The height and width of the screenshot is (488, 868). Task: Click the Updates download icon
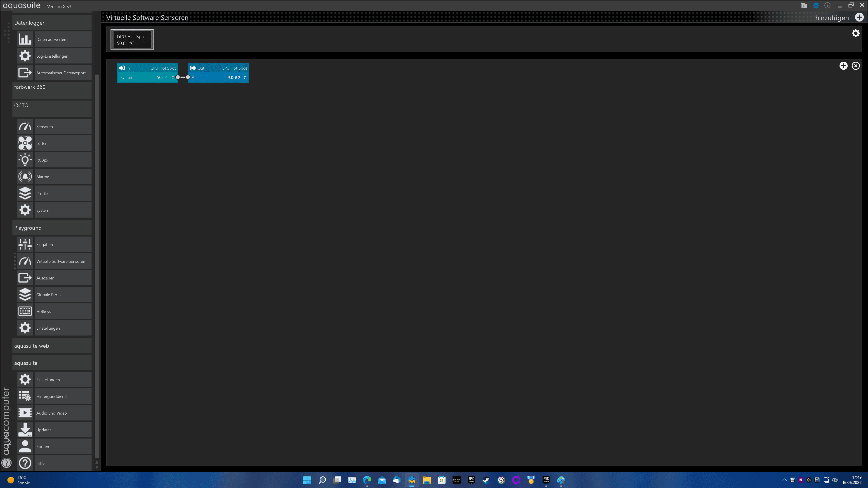click(25, 430)
